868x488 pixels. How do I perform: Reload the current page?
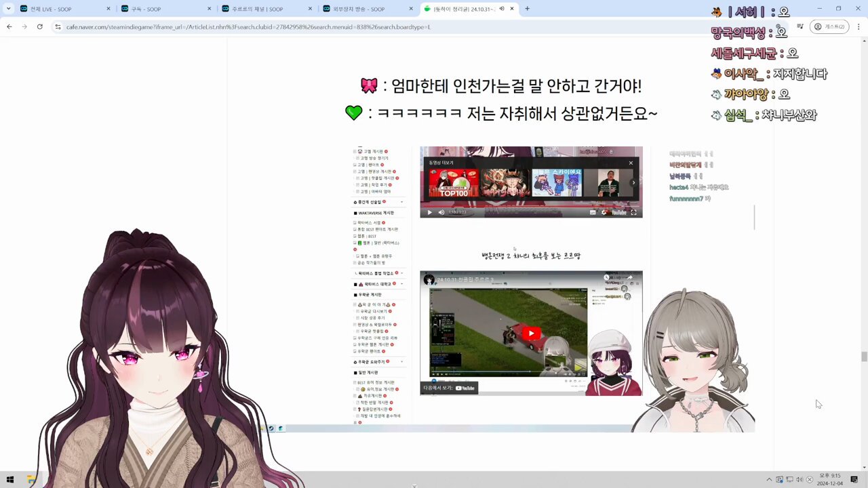tap(40, 26)
